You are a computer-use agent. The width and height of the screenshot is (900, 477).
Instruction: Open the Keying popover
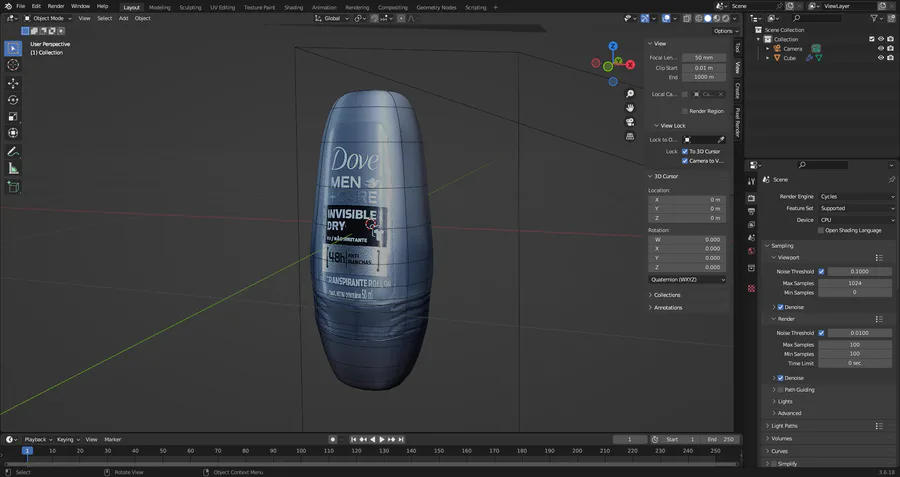68,440
